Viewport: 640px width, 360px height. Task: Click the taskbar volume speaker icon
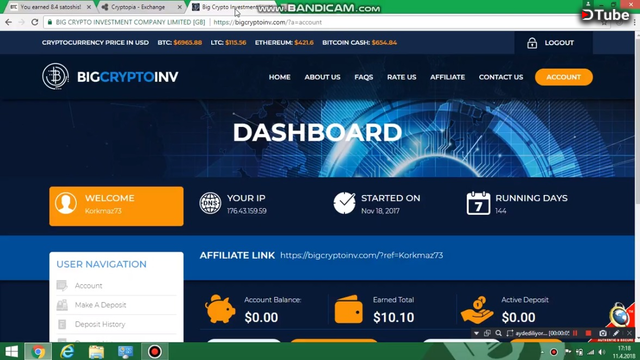602,352
